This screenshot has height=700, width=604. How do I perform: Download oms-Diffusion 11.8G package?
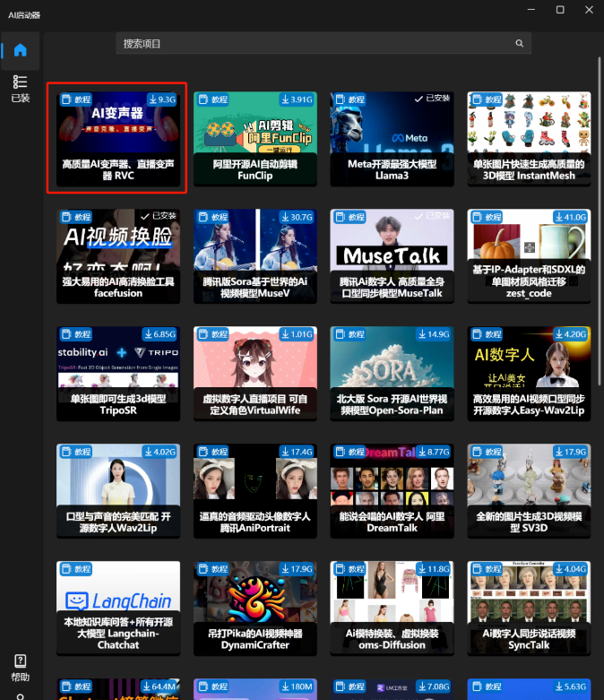434,569
